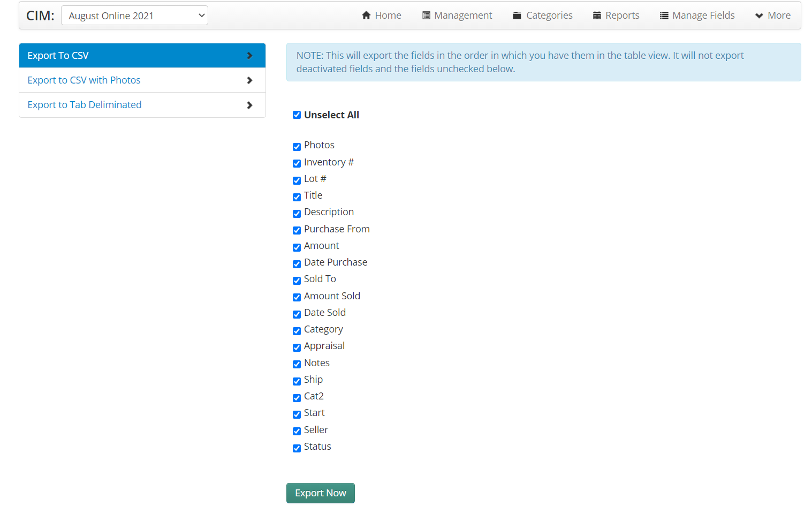The image size is (812, 529).
Task: Click arrow icon beside Export to Tab Deliminated
Action: pos(249,105)
